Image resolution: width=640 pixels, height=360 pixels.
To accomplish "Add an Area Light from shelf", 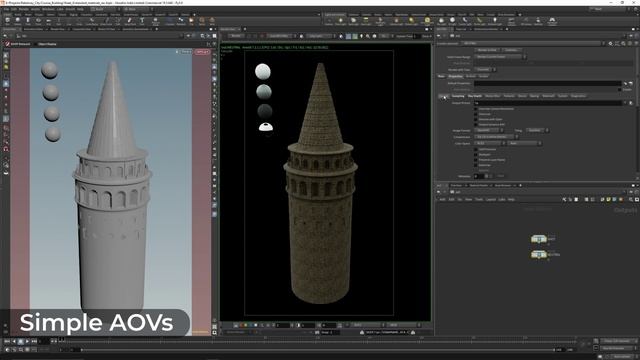I will click(x=366, y=21).
